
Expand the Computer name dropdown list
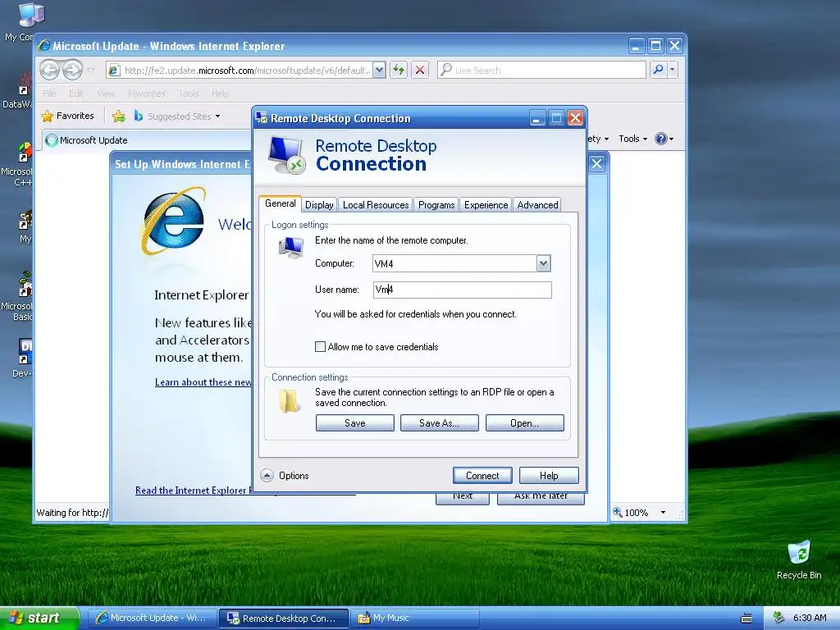(x=543, y=263)
